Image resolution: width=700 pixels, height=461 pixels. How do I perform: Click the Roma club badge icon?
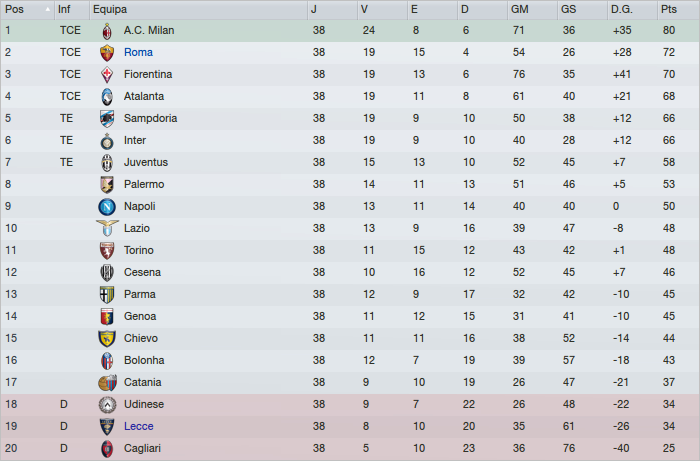click(x=107, y=52)
